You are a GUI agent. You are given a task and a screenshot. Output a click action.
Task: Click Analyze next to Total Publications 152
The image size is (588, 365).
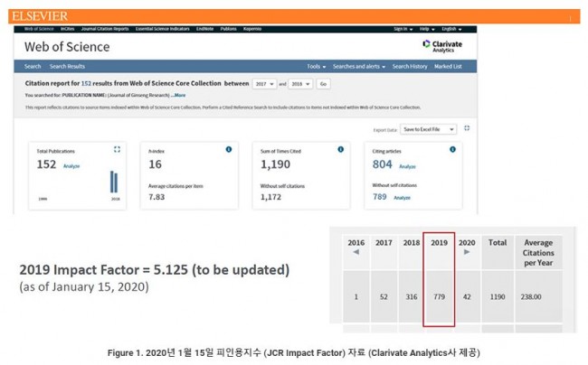click(x=71, y=166)
